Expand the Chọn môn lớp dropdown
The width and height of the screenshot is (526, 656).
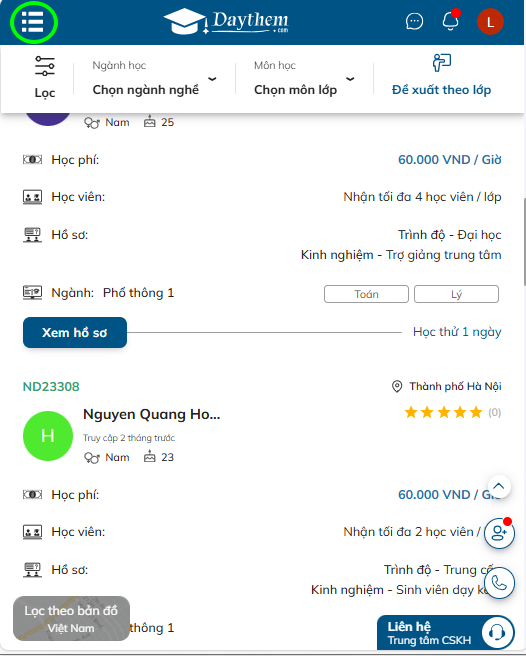[304, 79]
